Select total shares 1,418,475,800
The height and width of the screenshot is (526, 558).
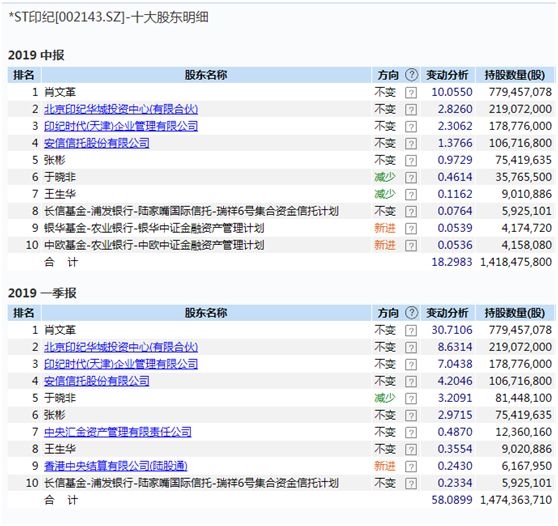point(516,262)
